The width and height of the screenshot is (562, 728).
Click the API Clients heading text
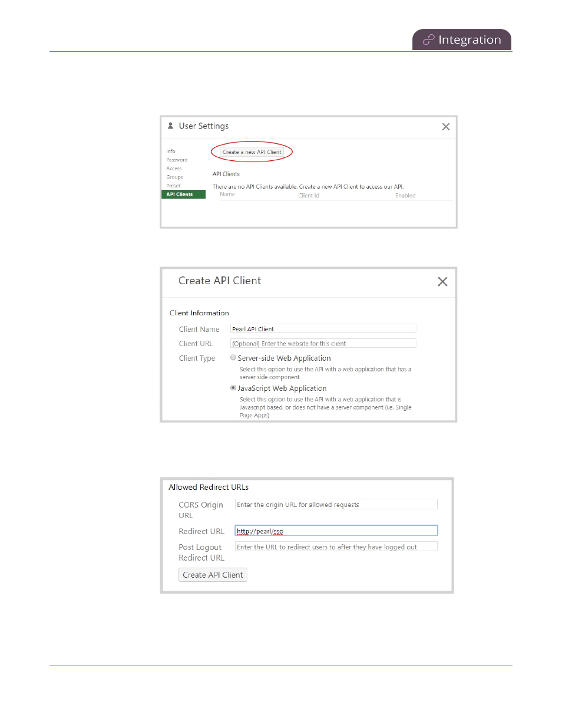(226, 174)
